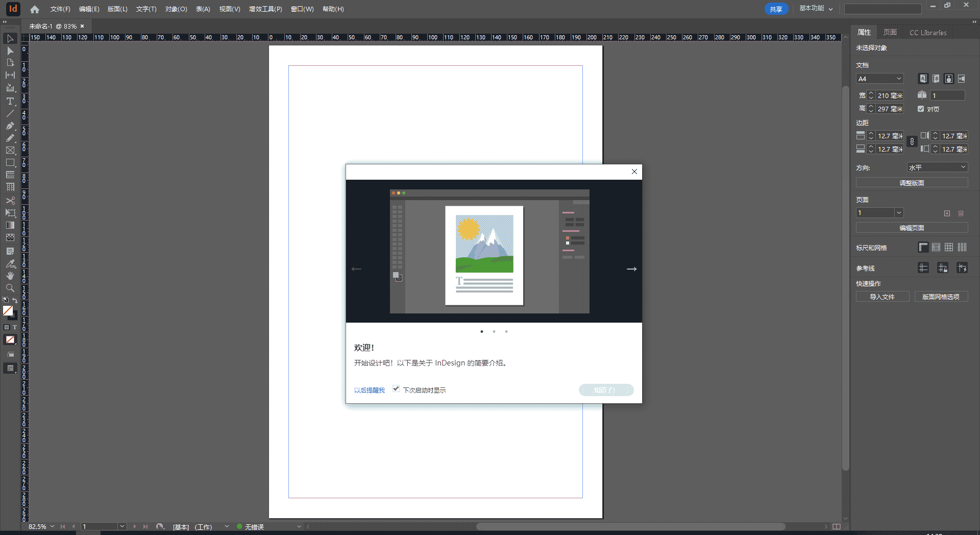Select the Type tool in the toolbar
This screenshot has width=980, height=535.
pyautogui.click(x=10, y=101)
